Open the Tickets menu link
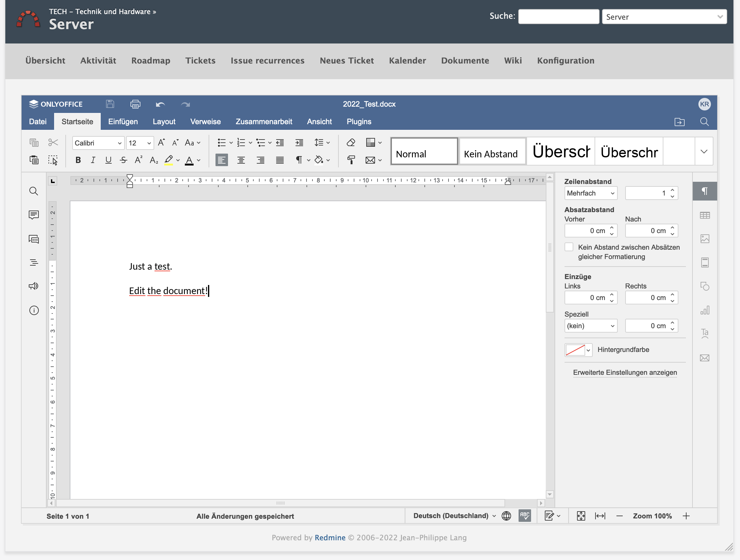 tap(200, 61)
